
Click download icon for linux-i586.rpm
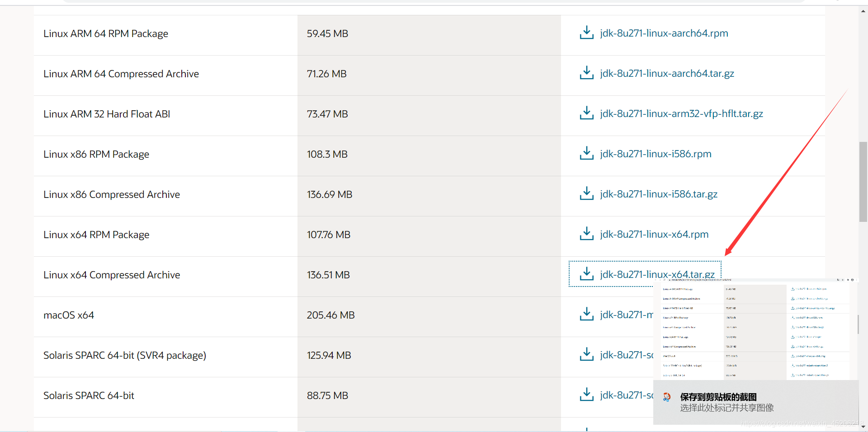(x=586, y=153)
